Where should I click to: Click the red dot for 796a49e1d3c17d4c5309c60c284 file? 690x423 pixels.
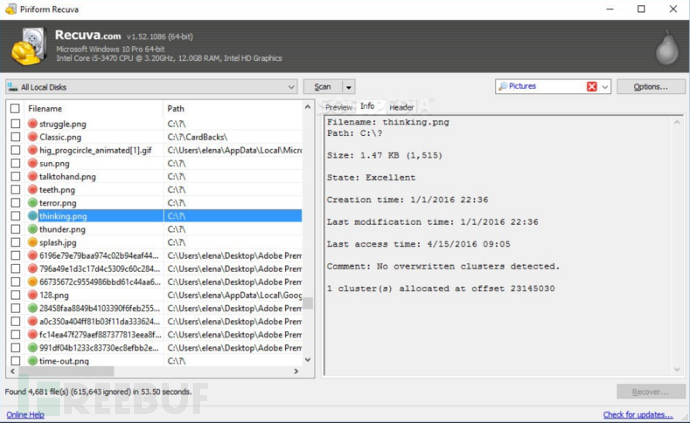(33, 269)
